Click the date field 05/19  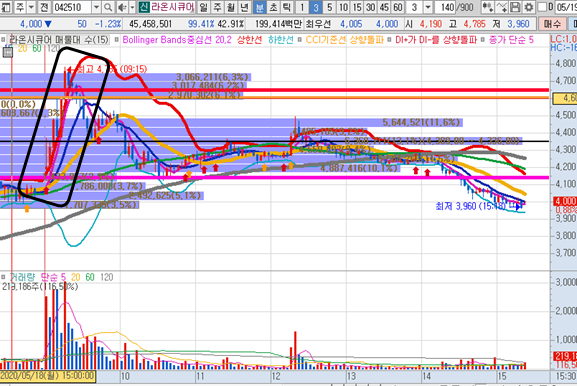click(565, 7)
